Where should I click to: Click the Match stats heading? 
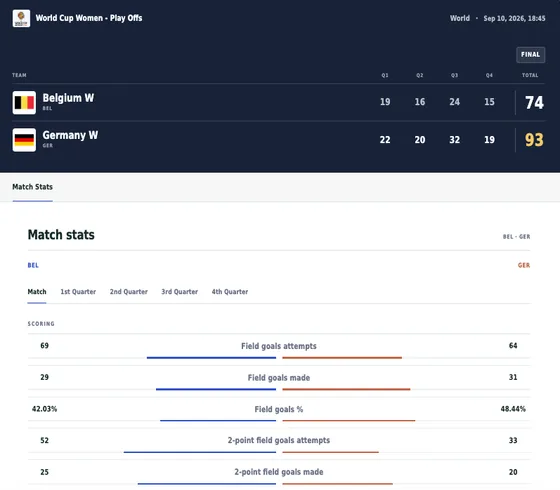pos(61,235)
